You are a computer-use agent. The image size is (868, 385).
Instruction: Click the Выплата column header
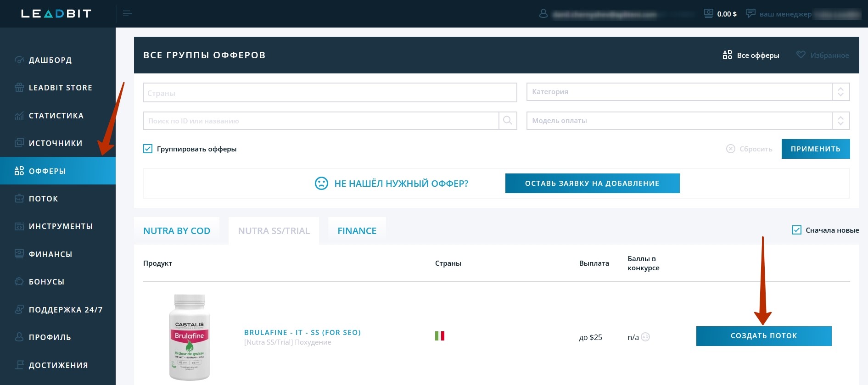pos(594,263)
